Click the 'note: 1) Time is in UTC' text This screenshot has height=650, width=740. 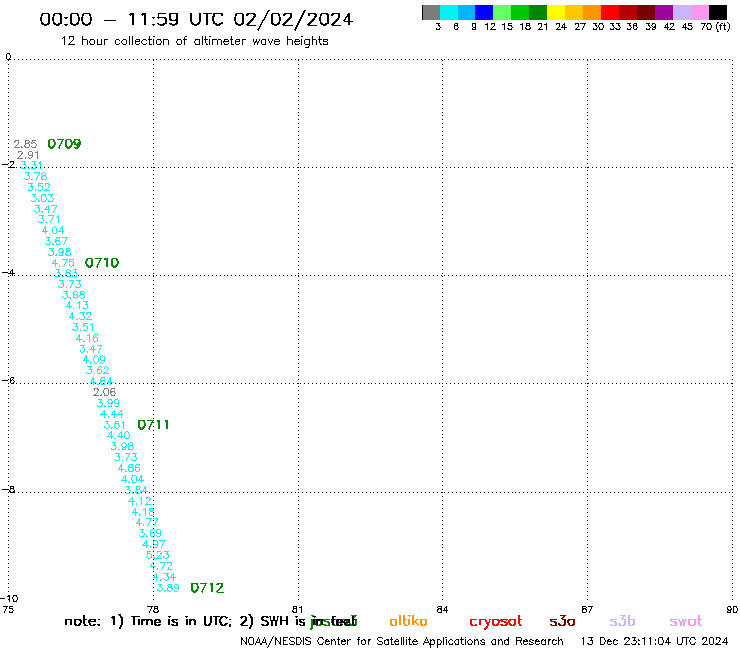[x=148, y=621]
